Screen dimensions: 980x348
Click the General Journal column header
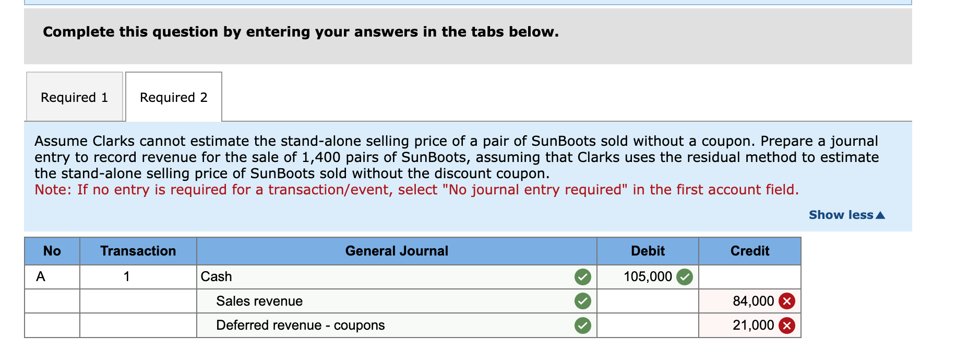point(396,251)
